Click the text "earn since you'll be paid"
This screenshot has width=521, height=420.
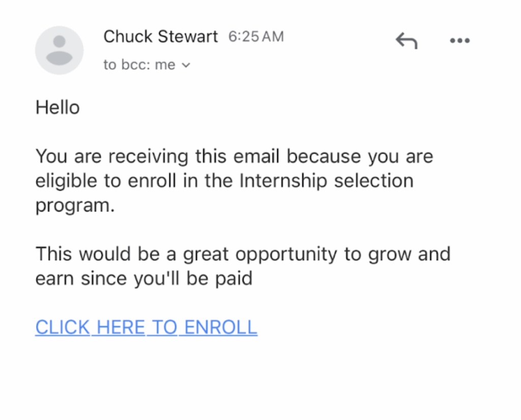[144, 278]
